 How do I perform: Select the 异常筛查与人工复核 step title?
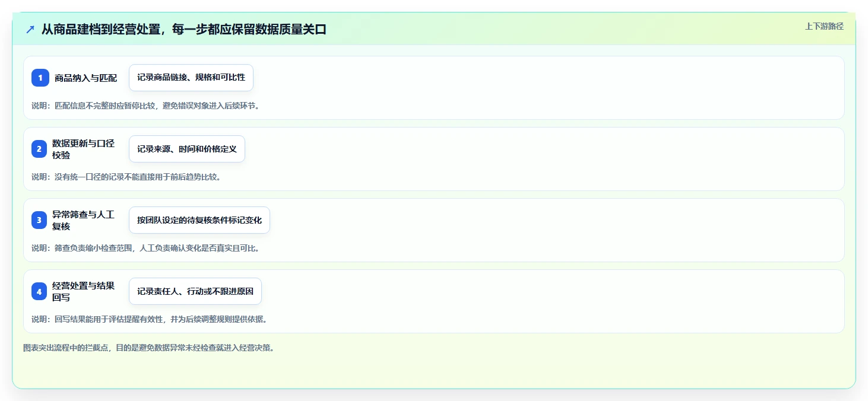tap(84, 220)
